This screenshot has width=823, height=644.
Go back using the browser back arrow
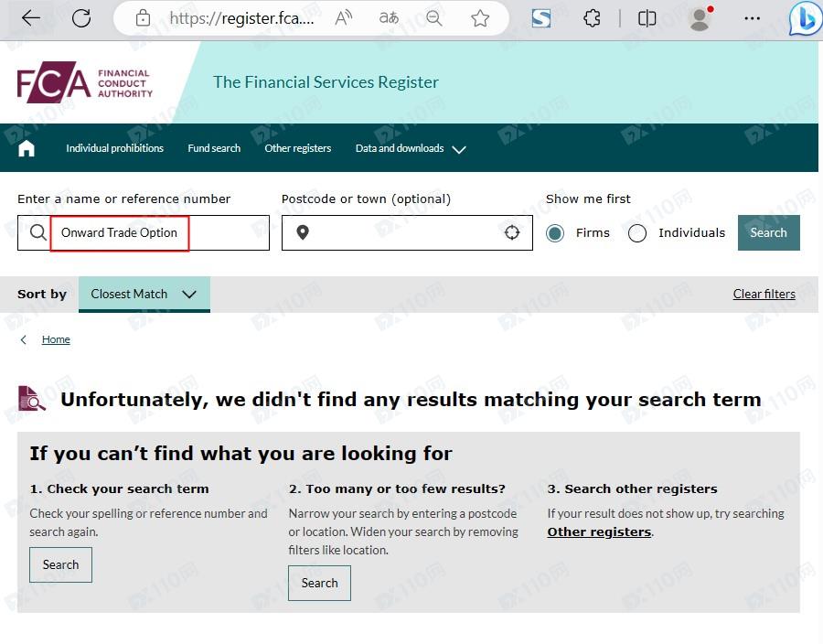point(30,18)
